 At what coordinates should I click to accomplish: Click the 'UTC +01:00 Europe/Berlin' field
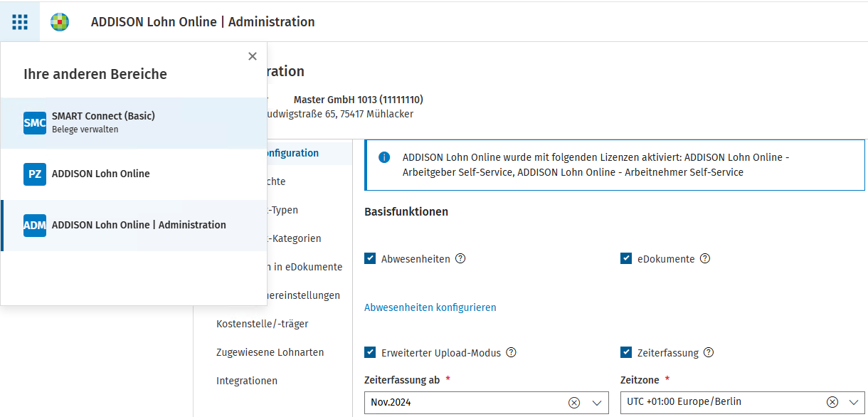coord(743,402)
